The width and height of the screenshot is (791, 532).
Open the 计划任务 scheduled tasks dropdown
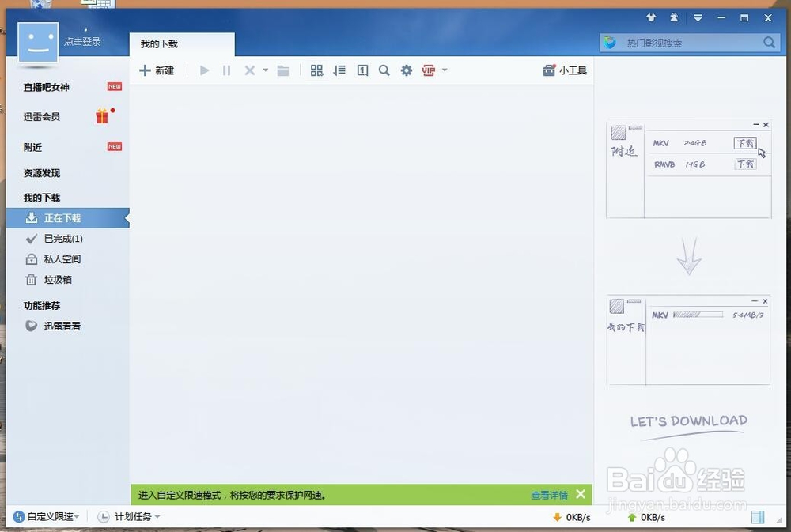pyautogui.click(x=129, y=517)
